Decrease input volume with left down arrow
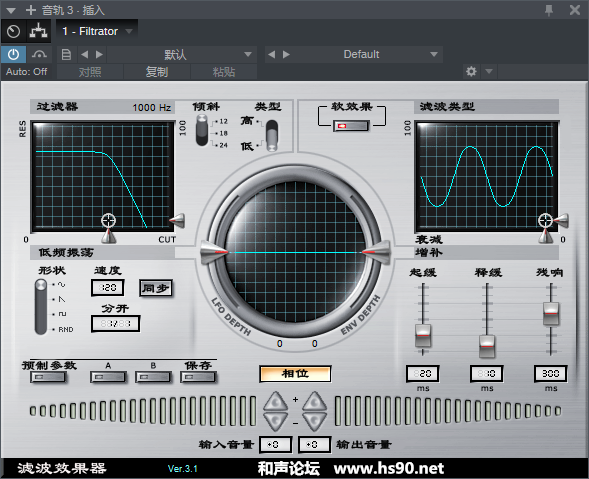 (x=276, y=422)
